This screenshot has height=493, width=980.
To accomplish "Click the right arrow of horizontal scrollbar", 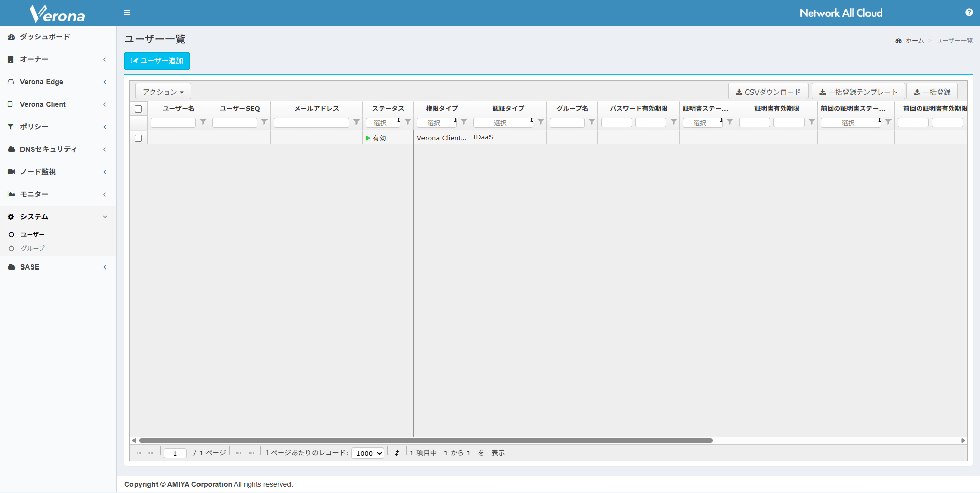I will click(963, 440).
